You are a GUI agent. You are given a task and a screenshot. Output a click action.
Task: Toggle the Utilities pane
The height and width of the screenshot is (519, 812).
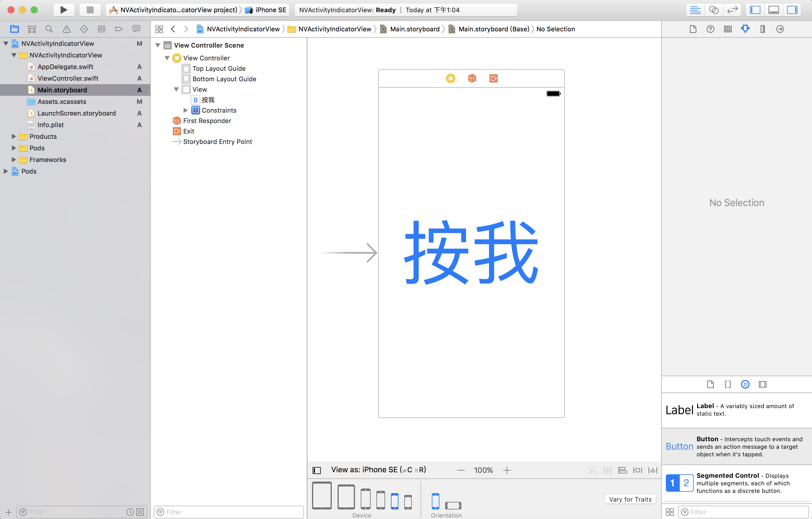click(792, 10)
